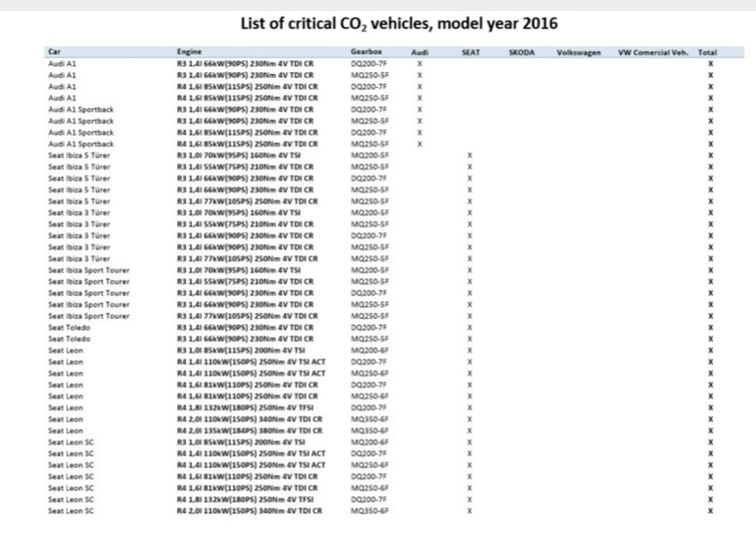756x533 pixels.
Task: Click "Seat Toledo" in the row with MQ250-5F gearbox
Action: tap(69, 339)
